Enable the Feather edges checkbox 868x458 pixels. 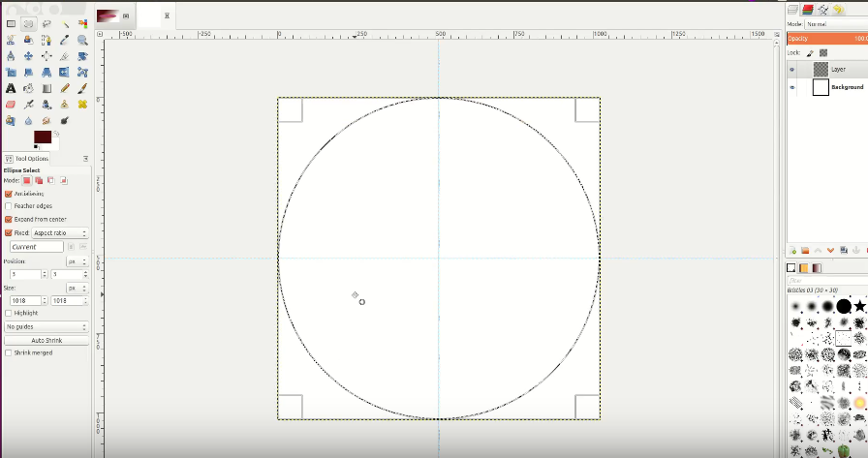(x=9, y=206)
